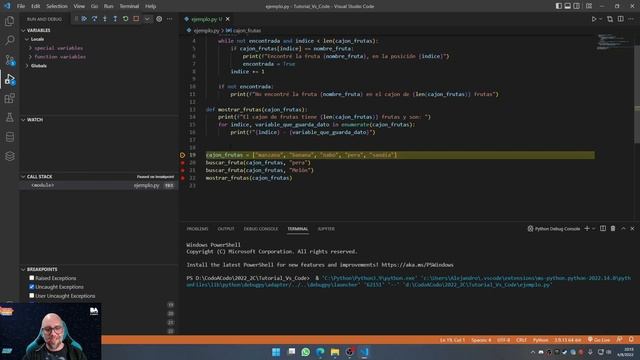
Task: Open the Selection menu
Action: (57, 6)
